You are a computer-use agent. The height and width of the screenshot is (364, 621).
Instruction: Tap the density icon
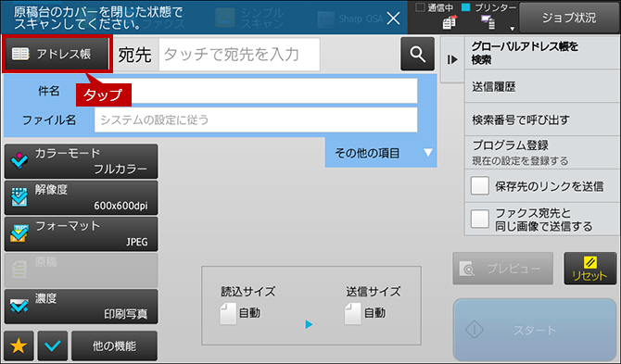tap(19, 306)
